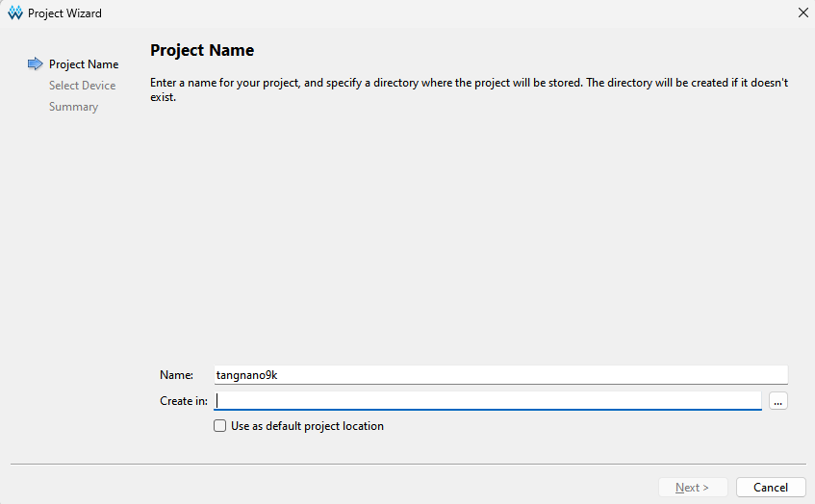Go to the Select Device wizard step
815x504 pixels.
[x=82, y=86]
